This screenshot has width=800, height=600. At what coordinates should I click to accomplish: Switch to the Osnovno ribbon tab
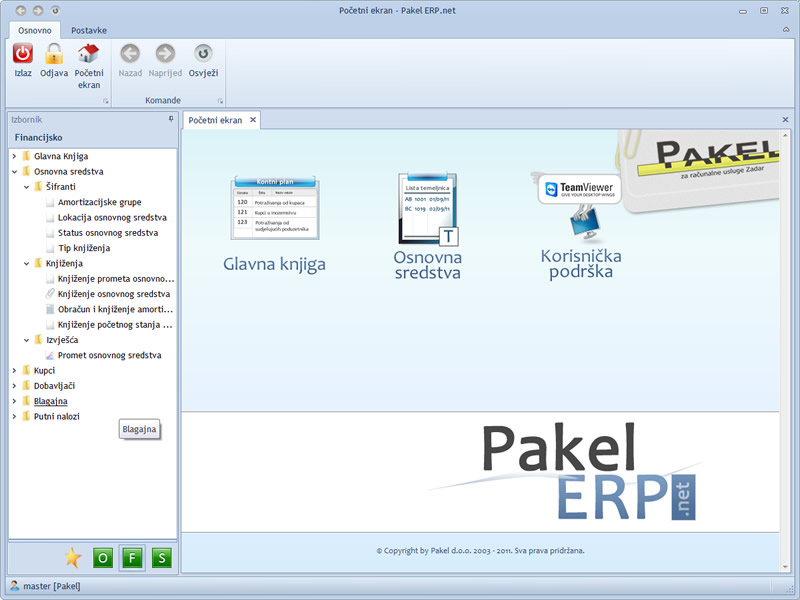tap(35, 30)
